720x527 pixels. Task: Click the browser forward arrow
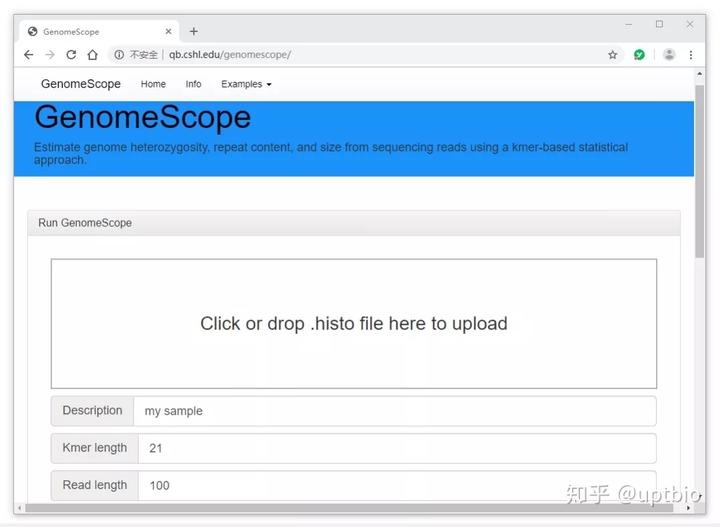50,55
